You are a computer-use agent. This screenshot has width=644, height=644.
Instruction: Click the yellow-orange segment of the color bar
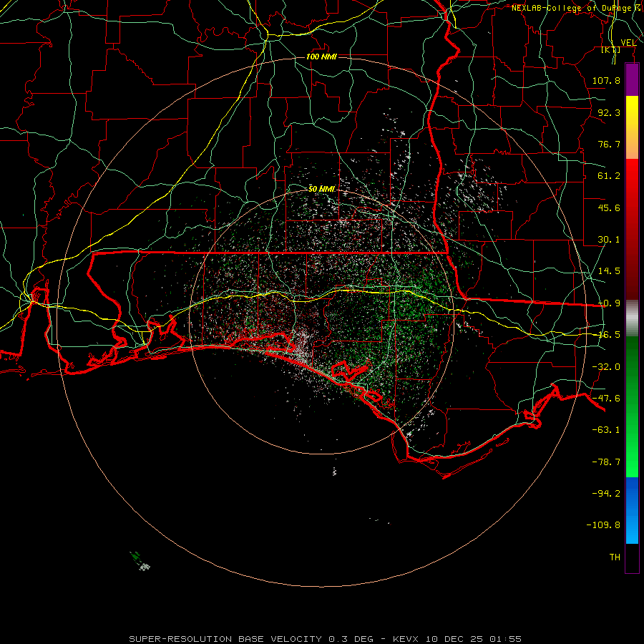click(x=632, y=127)
